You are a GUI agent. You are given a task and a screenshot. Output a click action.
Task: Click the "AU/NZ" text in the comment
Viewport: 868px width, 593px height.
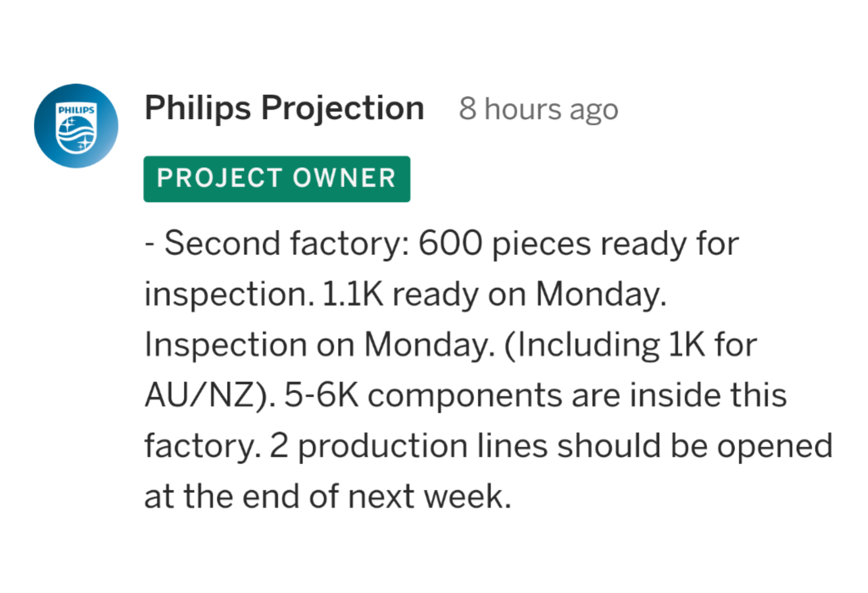point(200,395)
